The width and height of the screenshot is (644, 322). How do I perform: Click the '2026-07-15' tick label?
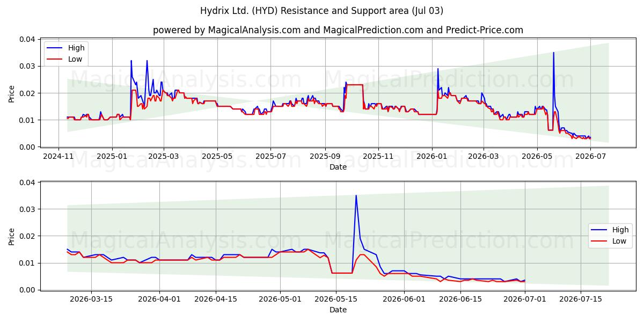(x=581, y=299)
